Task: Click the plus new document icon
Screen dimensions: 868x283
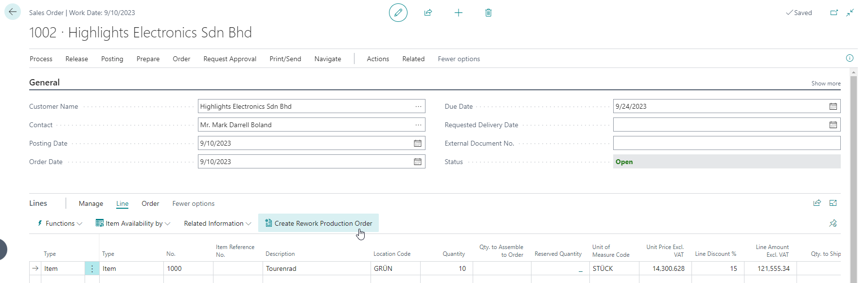Action: tap(459, 13)
